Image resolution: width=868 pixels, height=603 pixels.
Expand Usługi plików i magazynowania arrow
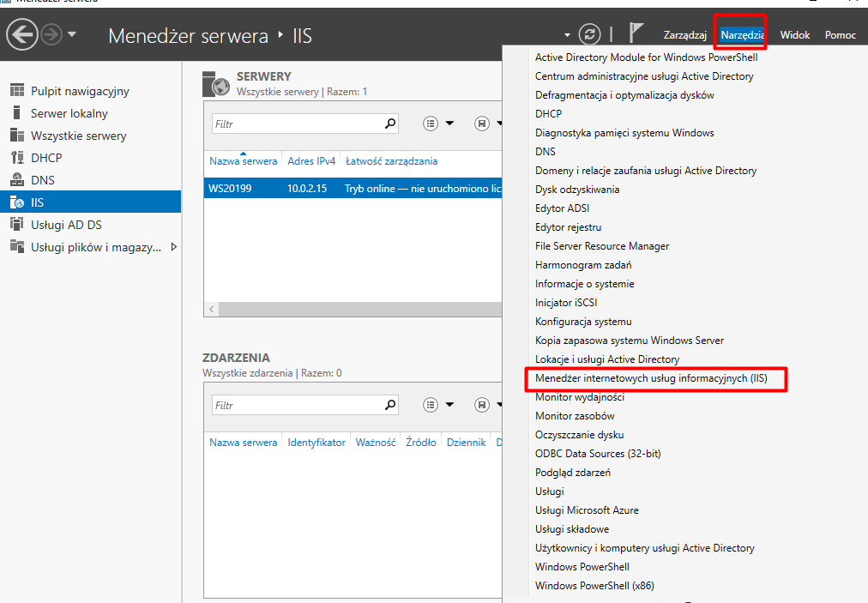point(174,247)
